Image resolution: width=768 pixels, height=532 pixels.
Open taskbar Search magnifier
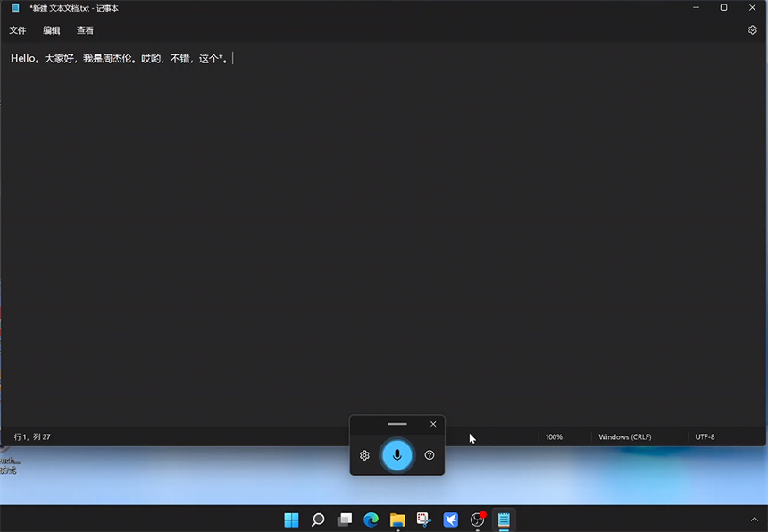coord(318,520)
